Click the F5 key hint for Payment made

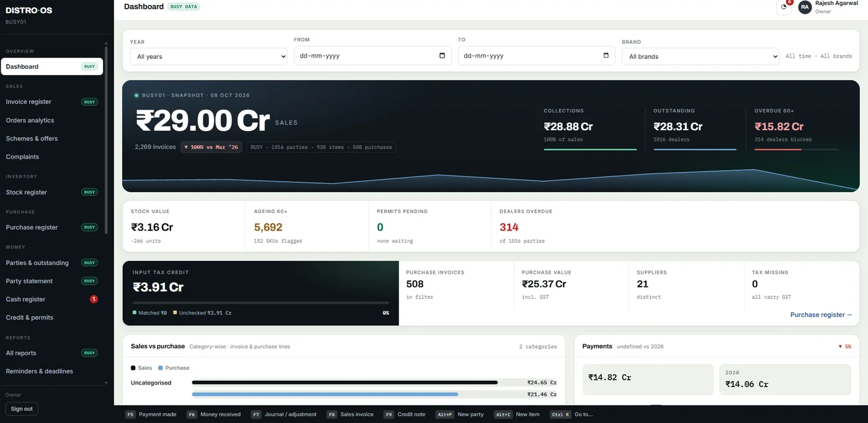tap(130, 414)
